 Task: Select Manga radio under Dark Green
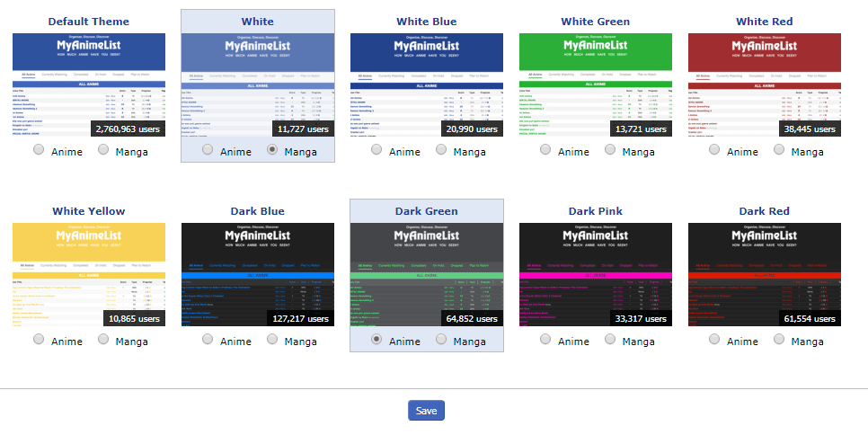click(x=441, y=340)
